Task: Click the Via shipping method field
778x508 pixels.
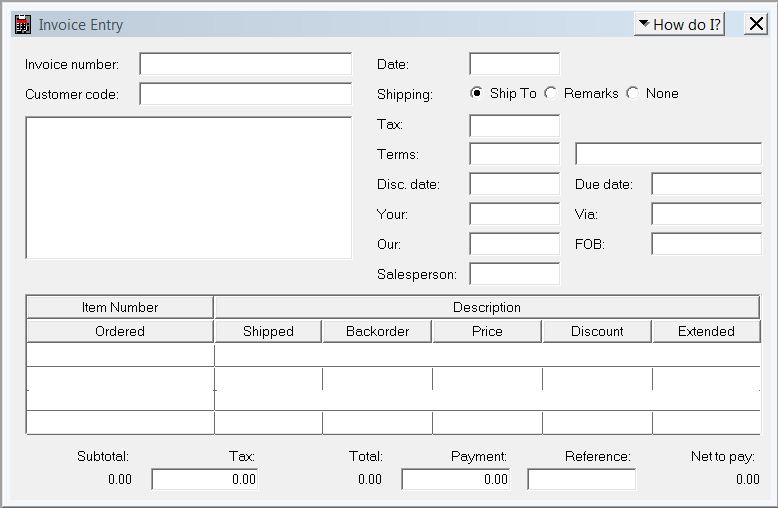Action: (x=706, y=214)
